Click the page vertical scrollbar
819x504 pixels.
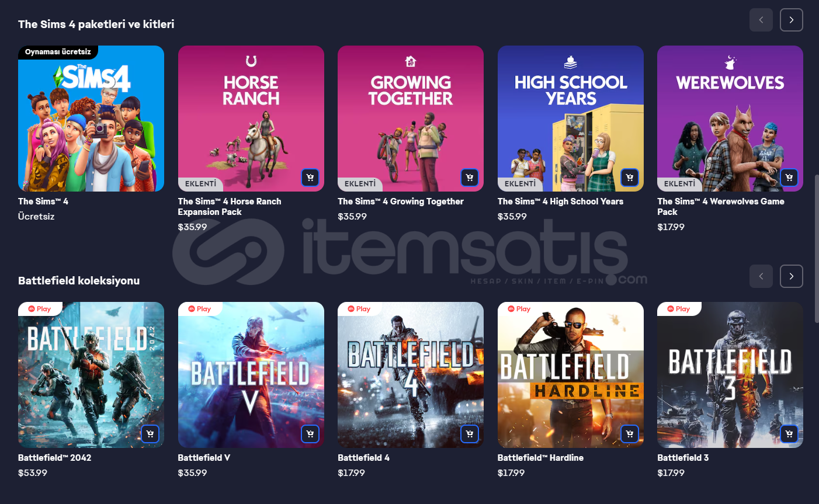point(817,248)
